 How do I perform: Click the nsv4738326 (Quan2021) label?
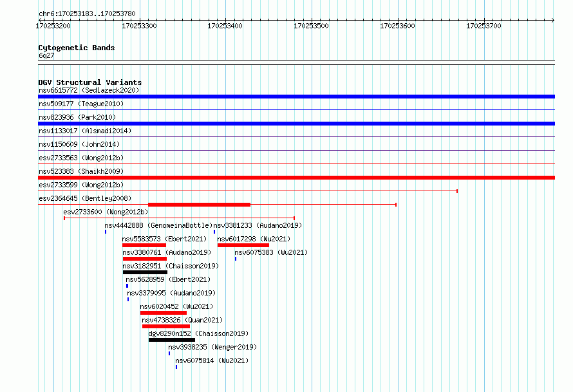click(182, 320)
